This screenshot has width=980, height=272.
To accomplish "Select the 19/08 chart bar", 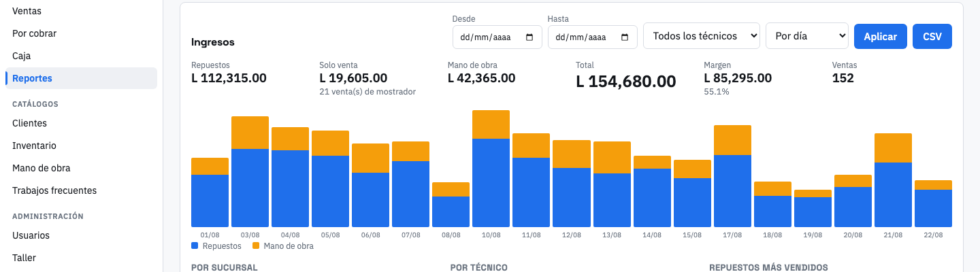I will 813,208.
